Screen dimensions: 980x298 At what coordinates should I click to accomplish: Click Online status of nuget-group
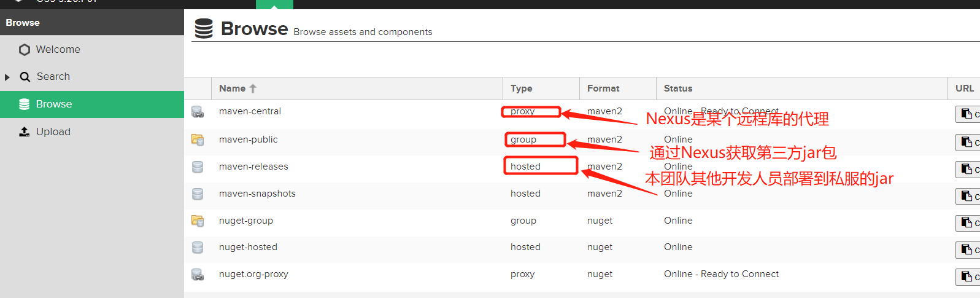(678, 221)
